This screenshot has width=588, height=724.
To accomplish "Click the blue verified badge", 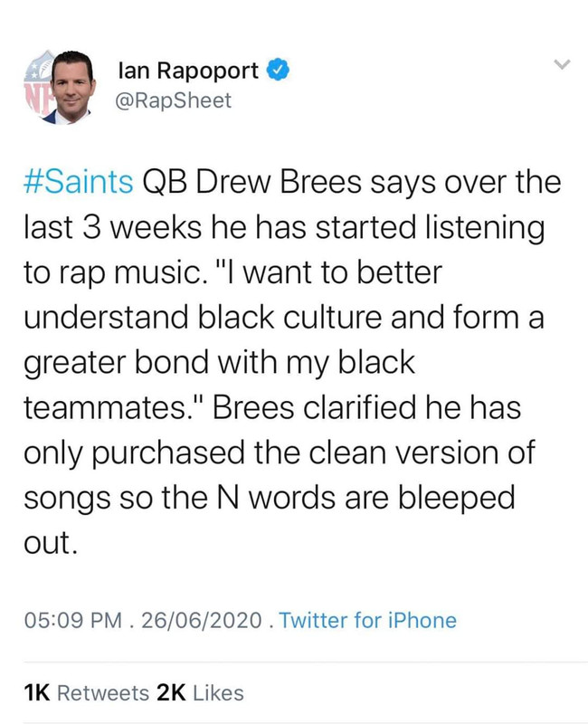I will [279, 71].
